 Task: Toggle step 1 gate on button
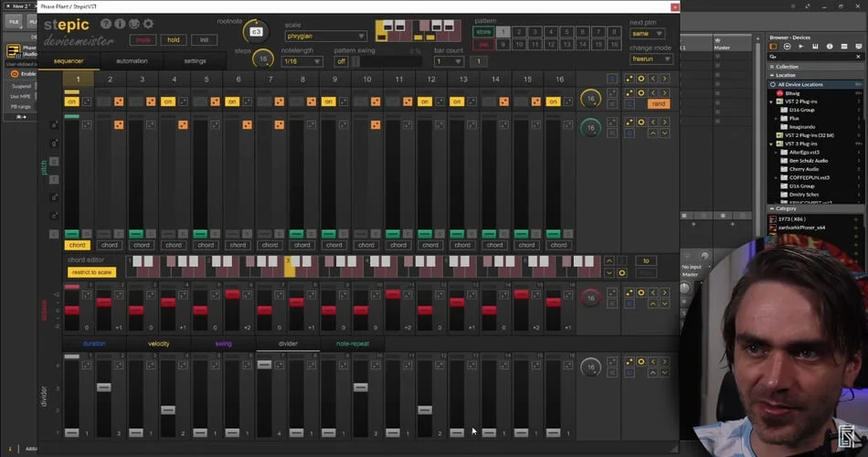tap(71, 102)
